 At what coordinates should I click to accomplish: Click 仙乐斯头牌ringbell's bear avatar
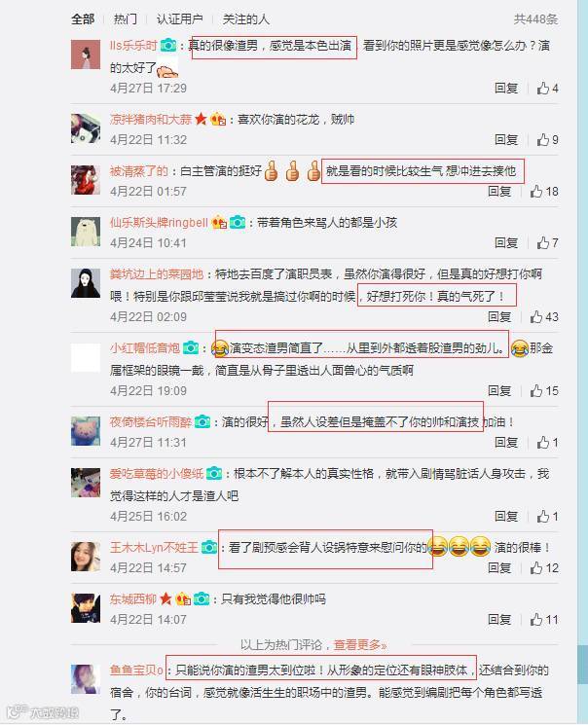[86, 232]
